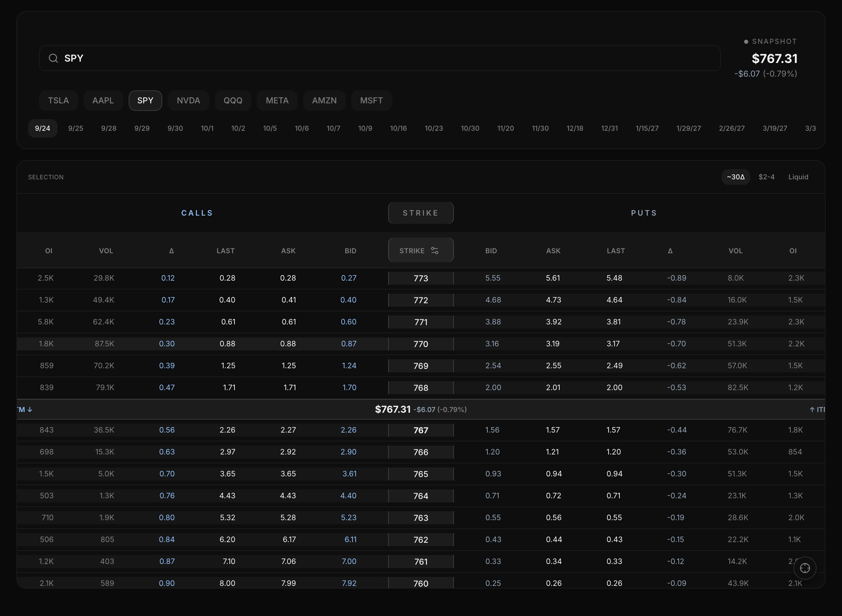Enable the $2-4 selection filter

coord(767,177)
